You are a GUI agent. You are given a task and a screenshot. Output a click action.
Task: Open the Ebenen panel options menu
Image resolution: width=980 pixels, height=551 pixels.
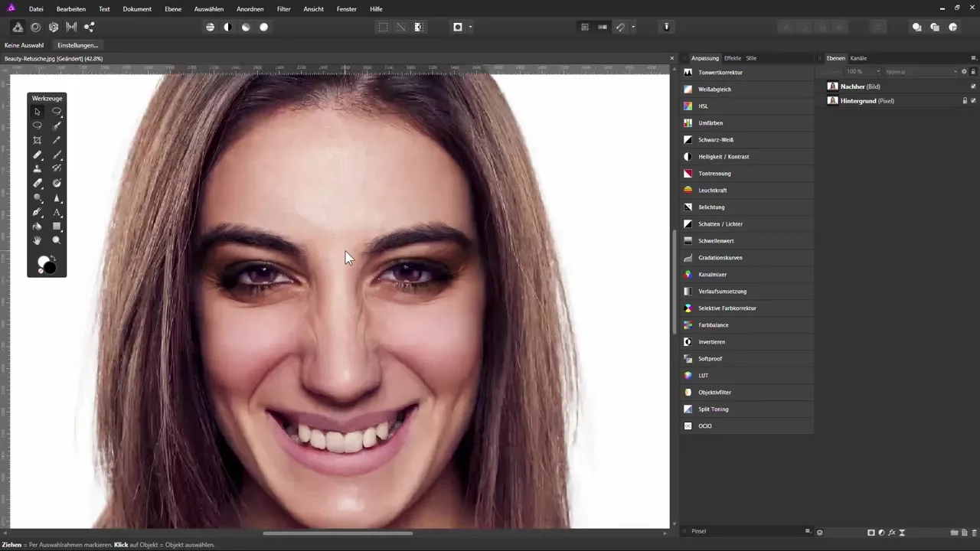tap(973, 58)
